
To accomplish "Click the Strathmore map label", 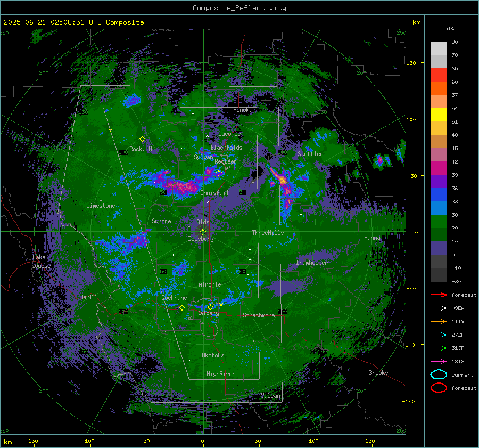I will tap(259, 315).
